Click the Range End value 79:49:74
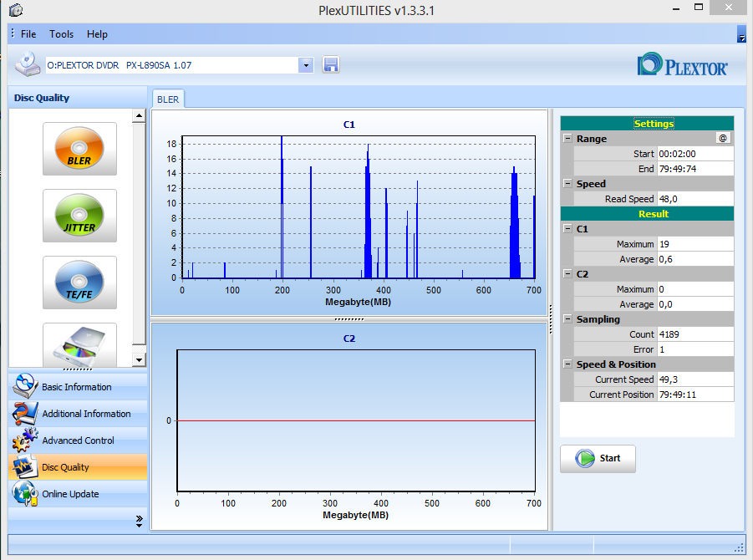 tap(694, 169)
